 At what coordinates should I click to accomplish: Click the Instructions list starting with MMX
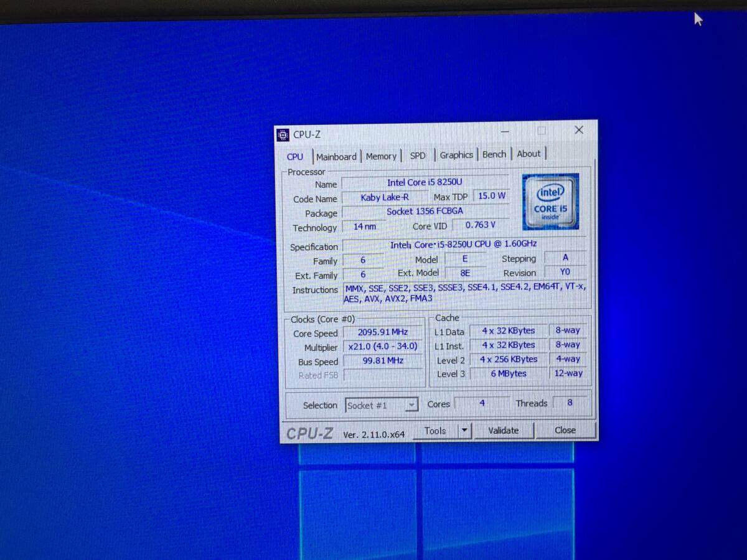pos(464,293)
